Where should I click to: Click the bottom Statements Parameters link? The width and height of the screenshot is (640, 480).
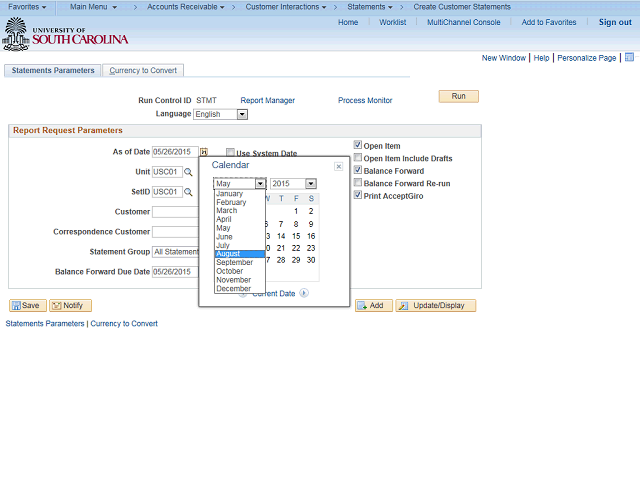(45, 324)
